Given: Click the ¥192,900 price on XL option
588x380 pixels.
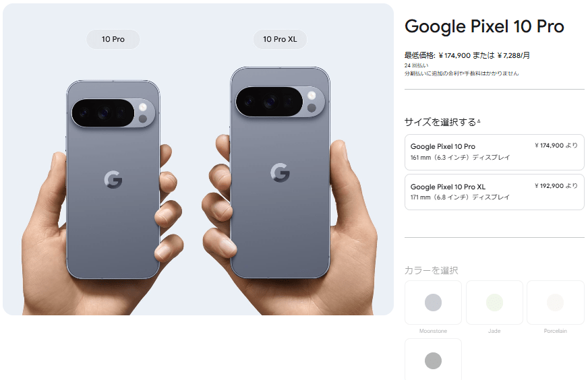Looking at the screenshot, I should click(556, 185).
